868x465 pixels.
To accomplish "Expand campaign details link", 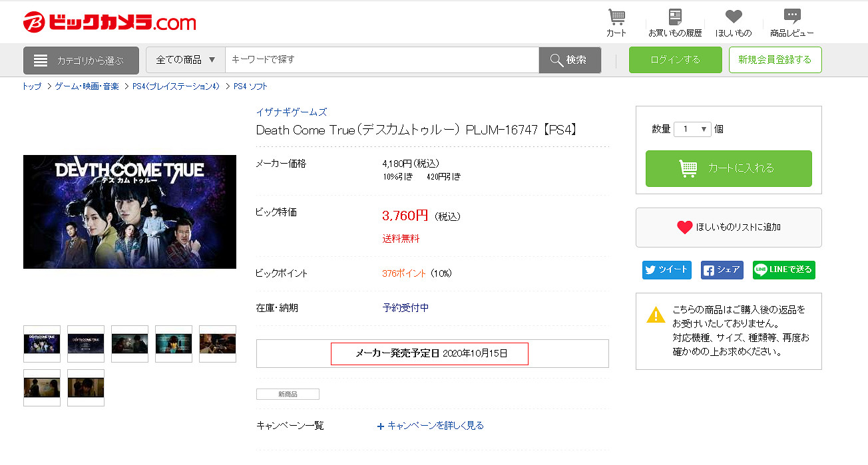I will coord(431,426).
